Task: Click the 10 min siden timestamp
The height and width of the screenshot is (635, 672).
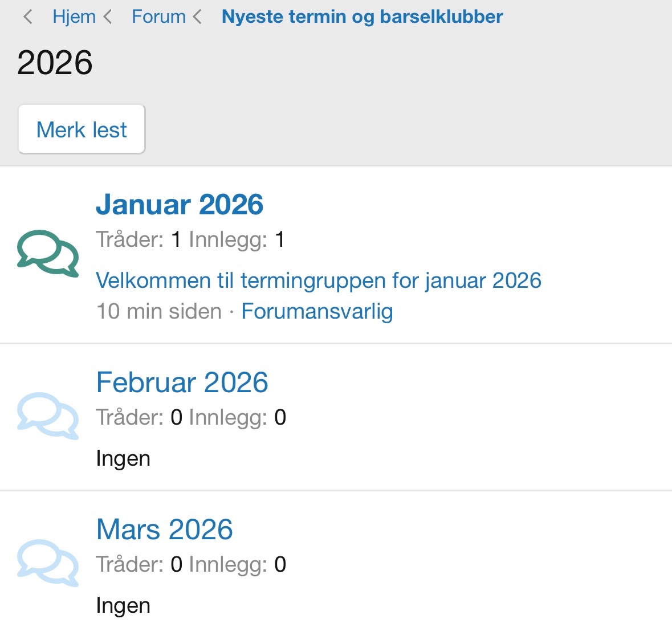Action: (159, 311)
